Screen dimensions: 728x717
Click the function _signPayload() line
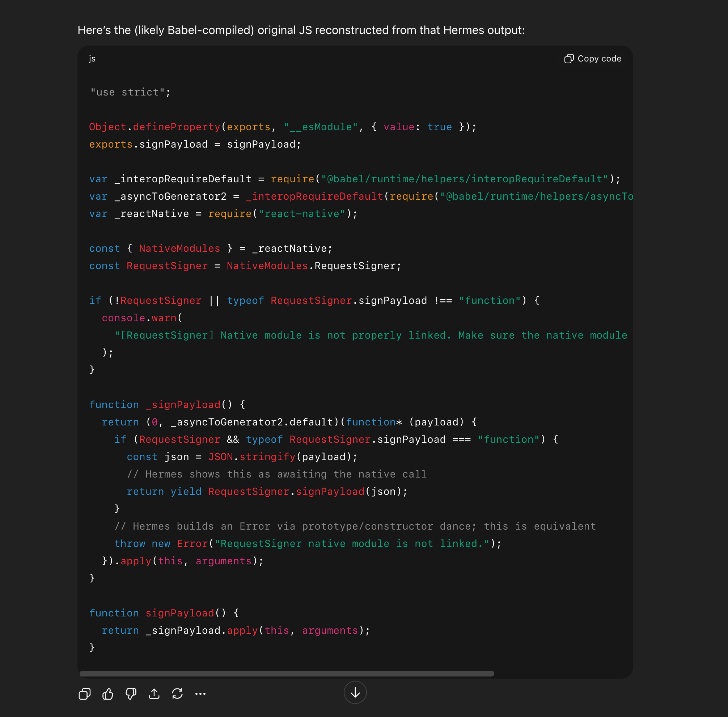point(167,404)
